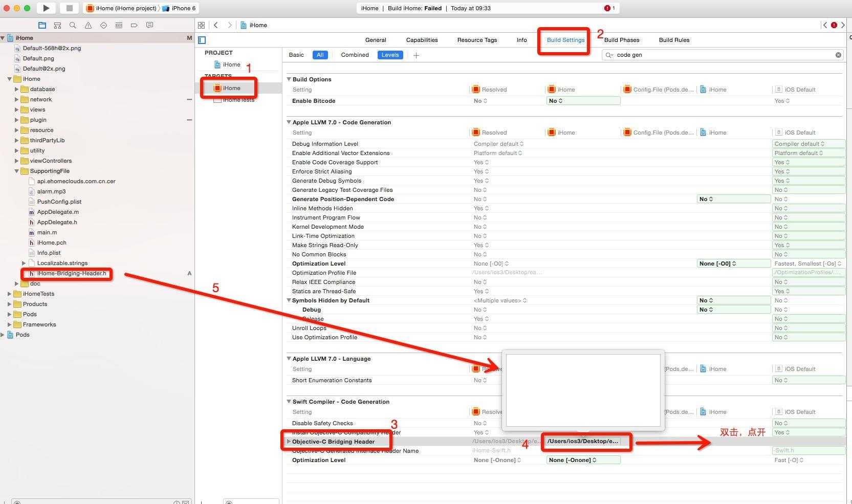The image size is (852, 504).
Task: Open the Test navigator diamond icon
Action: pos(103,25)
